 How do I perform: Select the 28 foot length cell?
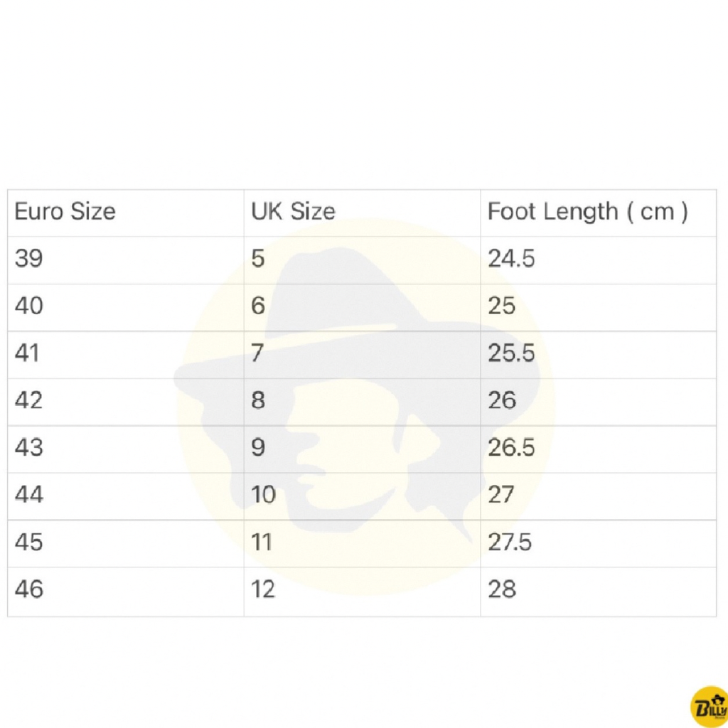pos(502,589)
